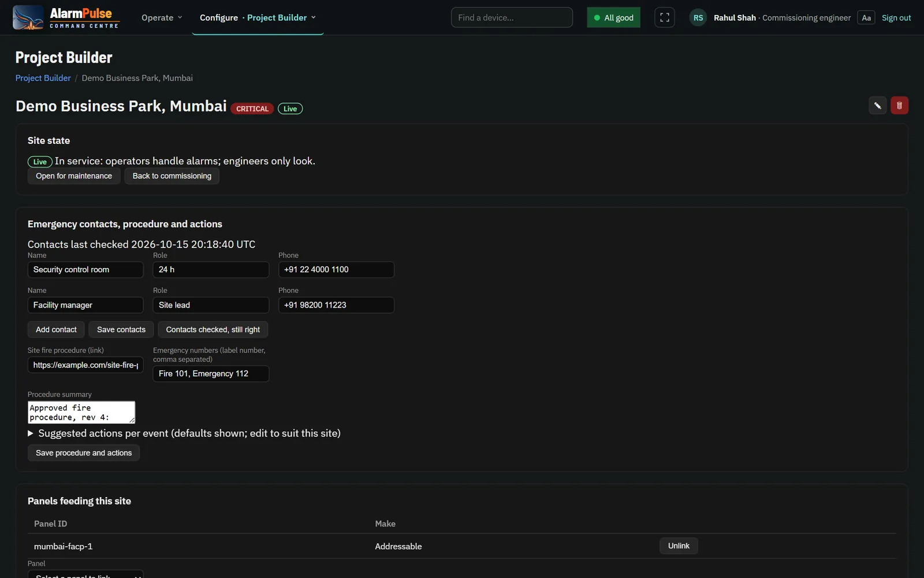Expand Suggested actions per event section
Screen dimensions: 924x578
(x=184, y=433)
